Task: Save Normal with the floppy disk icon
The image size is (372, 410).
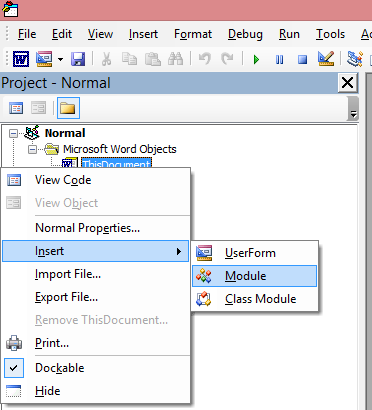Action: click(x=78, y=59)
